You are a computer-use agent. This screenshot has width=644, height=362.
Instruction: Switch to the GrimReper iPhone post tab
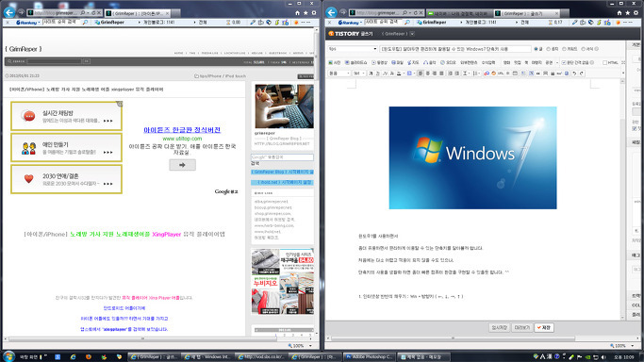138,13
